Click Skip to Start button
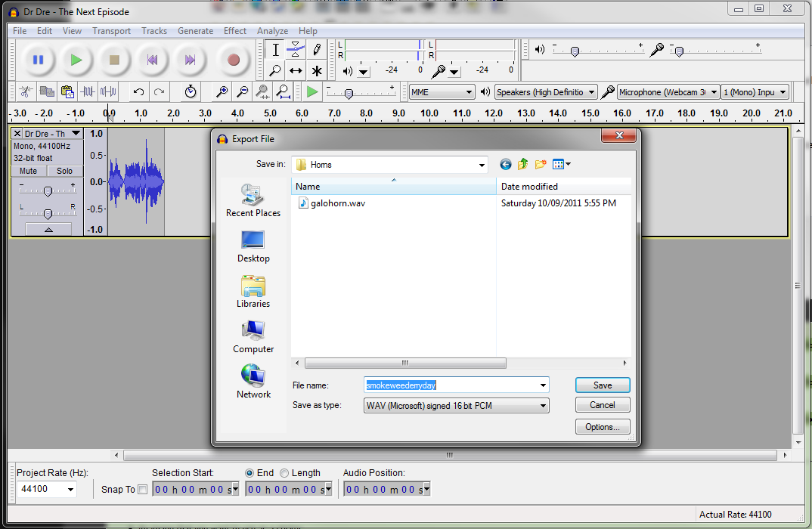 pos(152,60)
